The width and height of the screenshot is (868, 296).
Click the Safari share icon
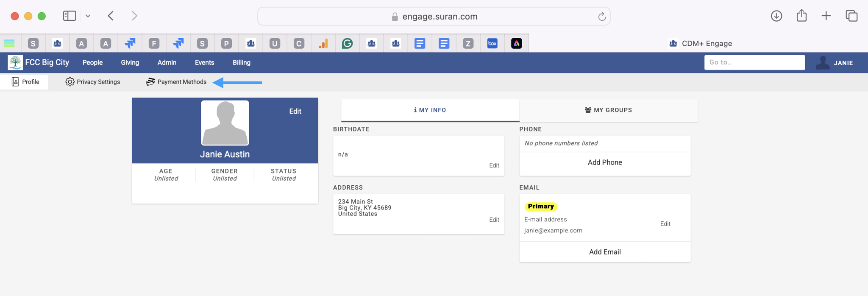(x=801, y=16)
